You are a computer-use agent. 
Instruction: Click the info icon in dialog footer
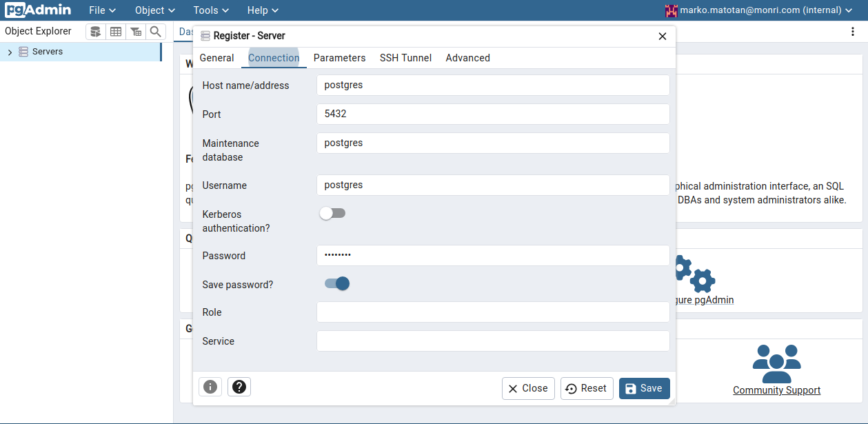(x=210, y=387)
